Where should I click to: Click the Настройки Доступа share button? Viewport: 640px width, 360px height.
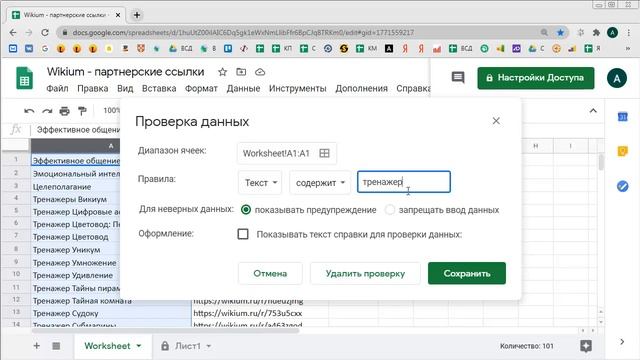pos(536,78)
